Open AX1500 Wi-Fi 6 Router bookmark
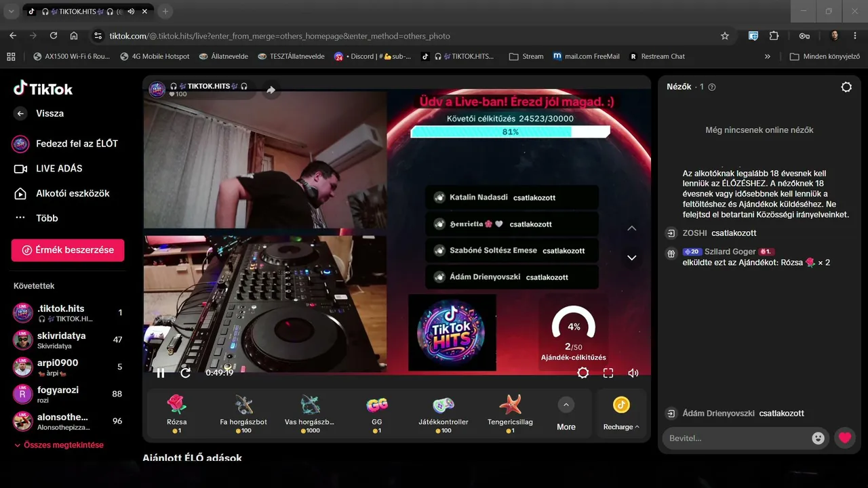 (71, 56)
